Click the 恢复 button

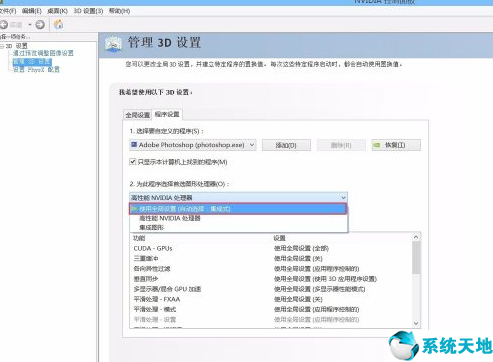[x=396, y=145]
